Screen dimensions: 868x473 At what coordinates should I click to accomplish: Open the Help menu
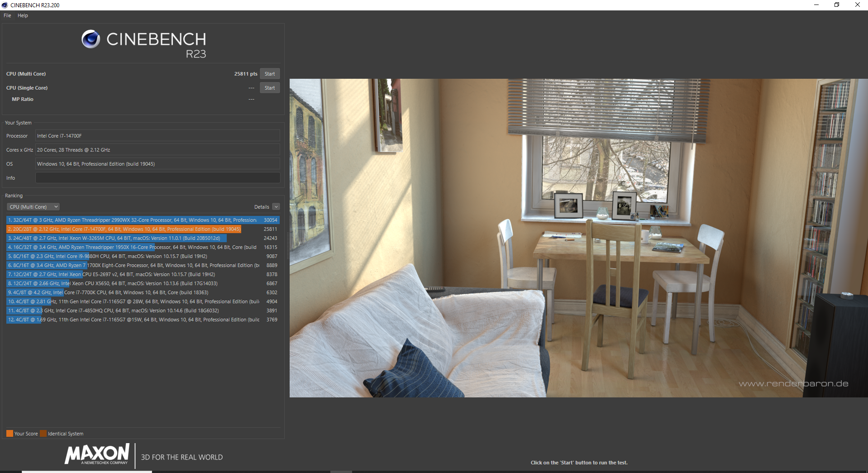[x=23, y=15]
